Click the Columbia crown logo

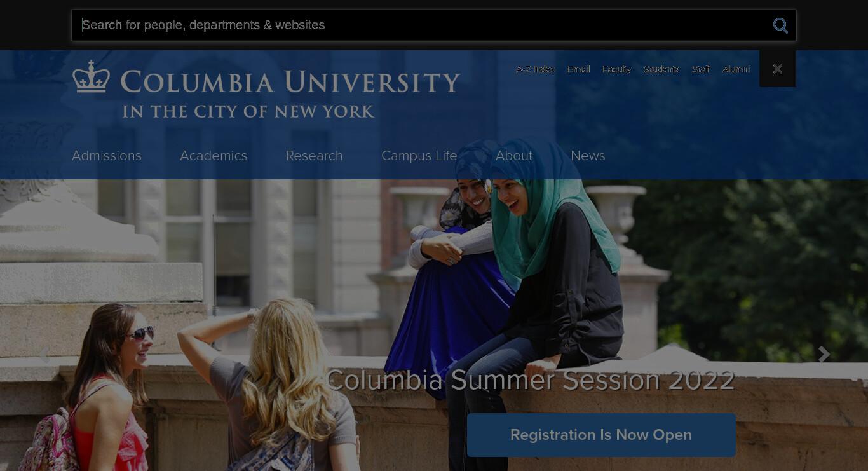pyautogui.click(x=91, y=78)
